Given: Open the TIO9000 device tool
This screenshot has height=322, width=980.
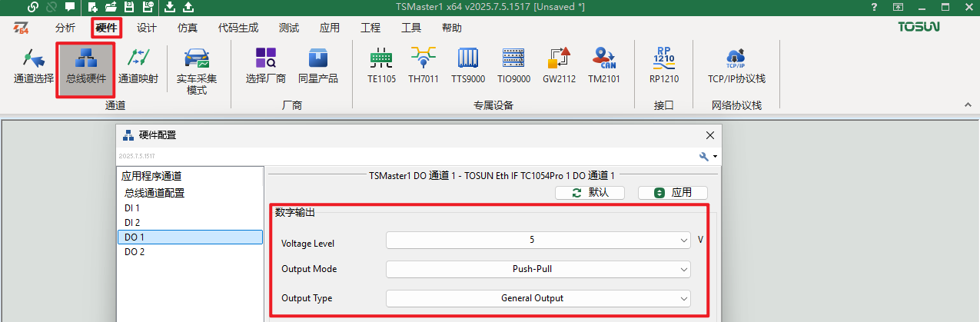Looking at the screenshot, I should point(513,67).
